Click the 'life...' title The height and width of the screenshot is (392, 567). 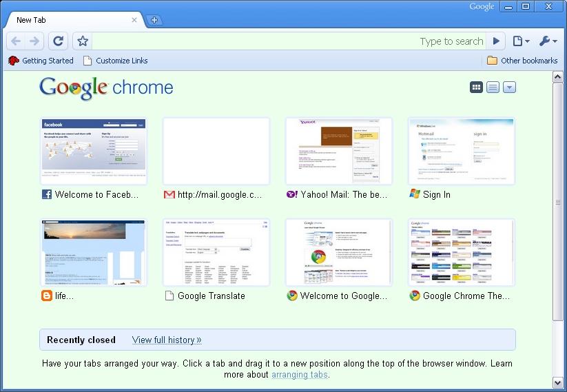tap(64, 296)
